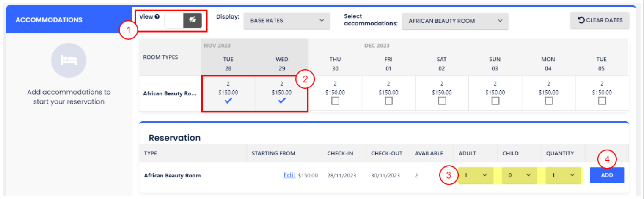This screenshot has width=644, height=199.
Task: Expand the Child count dropdown
Action: (x=519, y=175)
